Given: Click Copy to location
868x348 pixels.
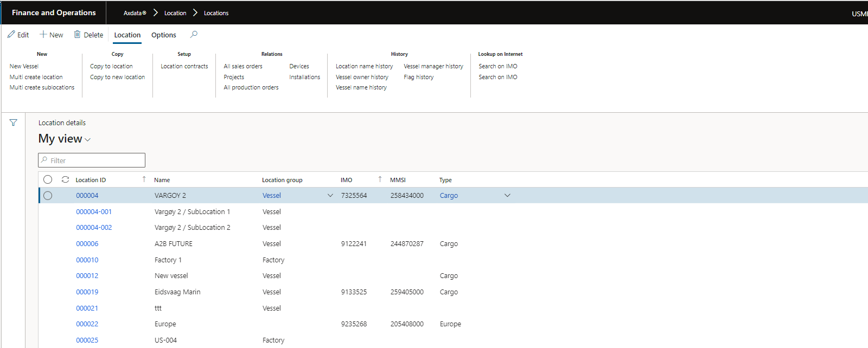Looking at the screenshot, I should (111, 66).
